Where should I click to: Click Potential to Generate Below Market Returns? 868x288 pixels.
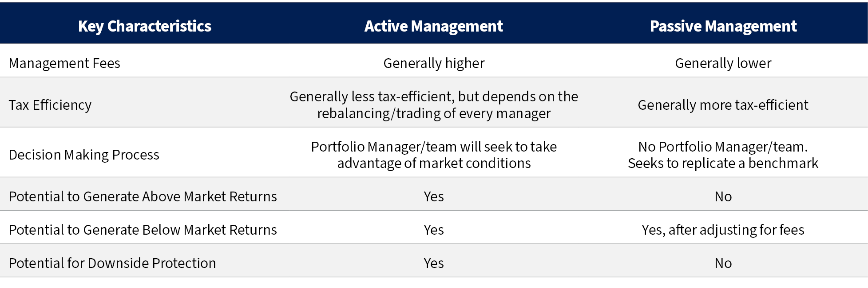click(143, 230)
